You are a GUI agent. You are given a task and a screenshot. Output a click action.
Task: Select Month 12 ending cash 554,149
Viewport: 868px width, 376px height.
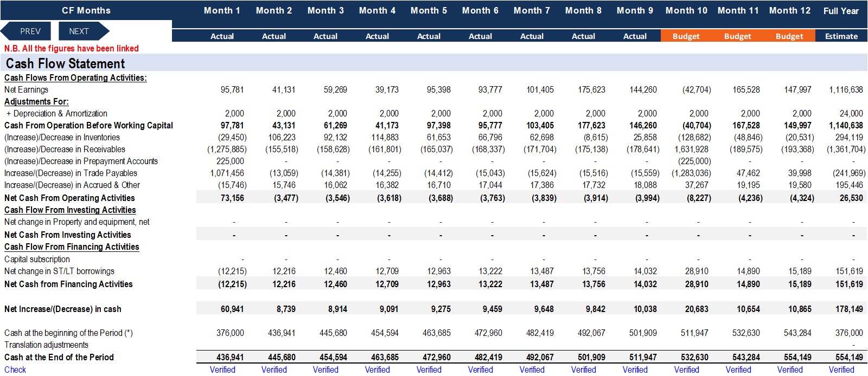tap(797, 357)
